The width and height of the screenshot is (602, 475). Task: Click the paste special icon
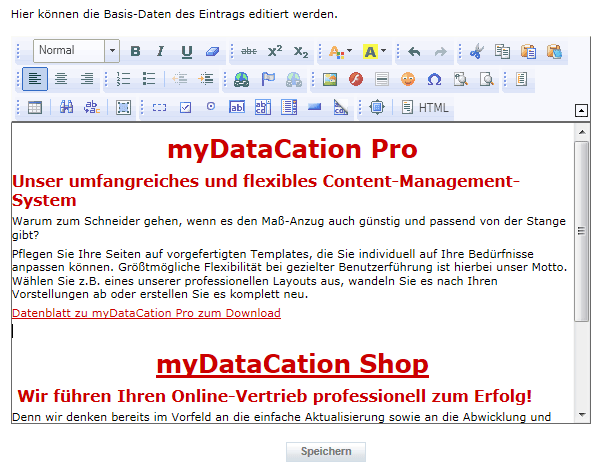[554, 51]
